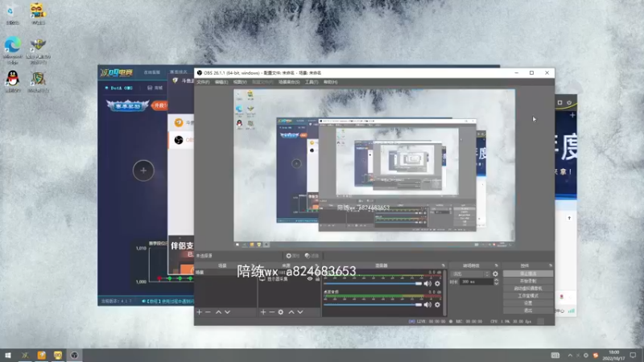The width and height of the screenshot is (644, 362).
Task: Open OBS 设置 from Controls
Action: point(528,303)
